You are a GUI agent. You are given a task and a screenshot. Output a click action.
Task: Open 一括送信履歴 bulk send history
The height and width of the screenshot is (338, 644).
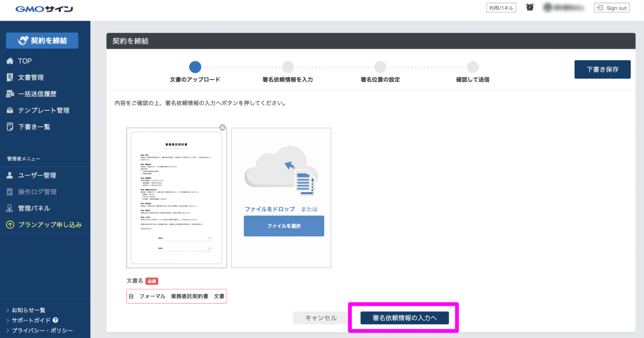(37, 94)
